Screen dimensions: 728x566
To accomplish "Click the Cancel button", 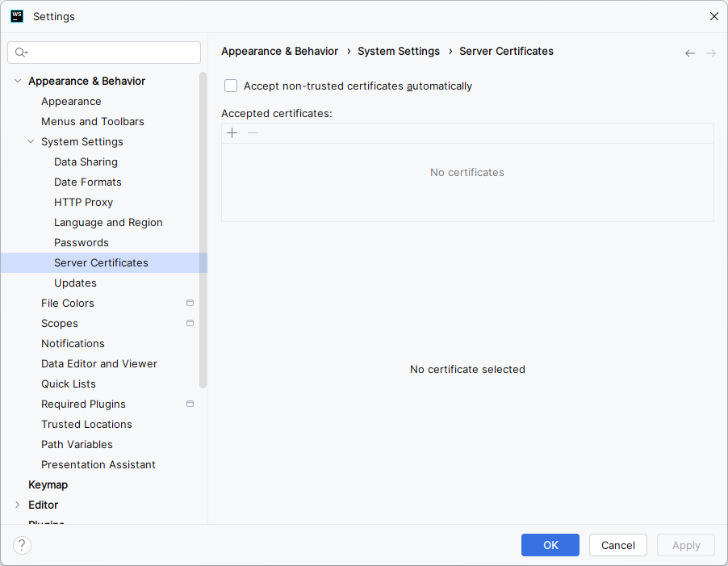I will pos(618,545).
